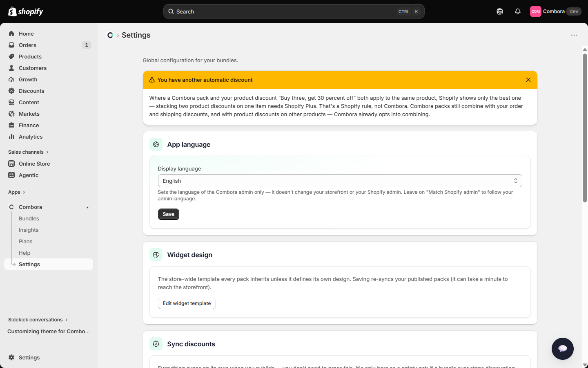Open Finance in the sidebar
This screenshot has height=368, width=588.
pyautogui.click(x=49, y=125)
